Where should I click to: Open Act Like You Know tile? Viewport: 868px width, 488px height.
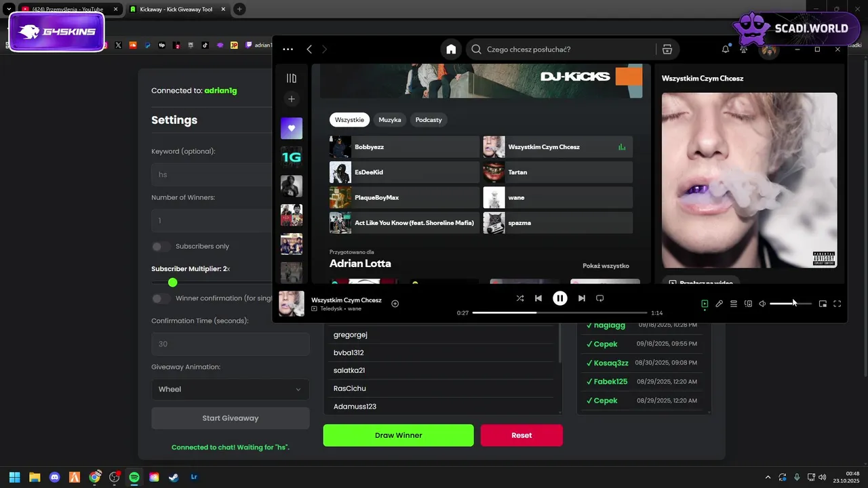click(404, 223)
